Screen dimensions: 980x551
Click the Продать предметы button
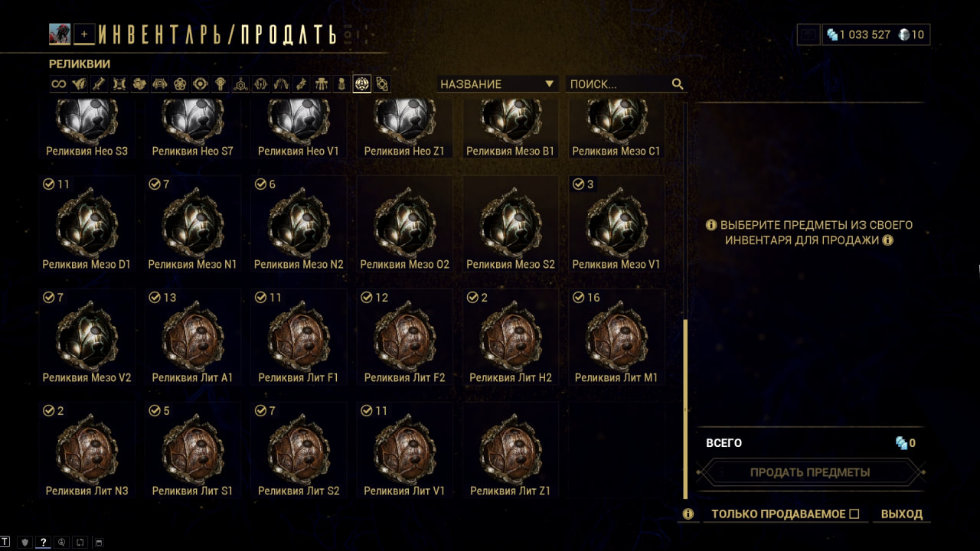[810, 472]
